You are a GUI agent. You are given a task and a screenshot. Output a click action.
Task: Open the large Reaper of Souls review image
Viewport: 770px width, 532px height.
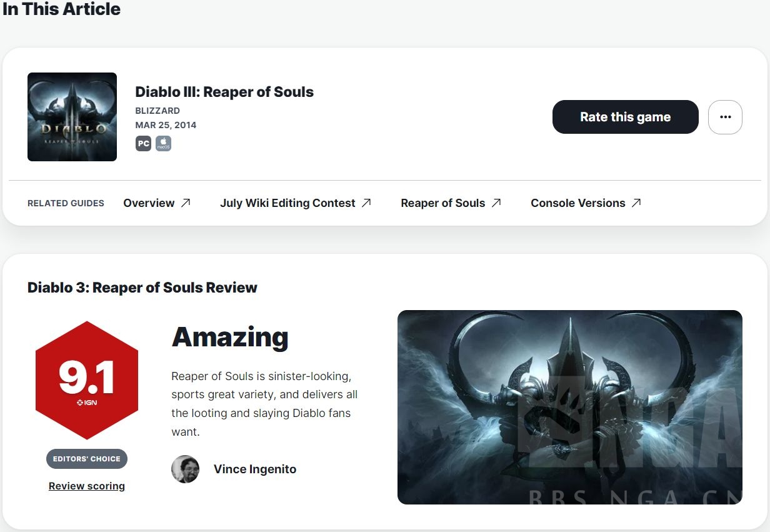570,407
